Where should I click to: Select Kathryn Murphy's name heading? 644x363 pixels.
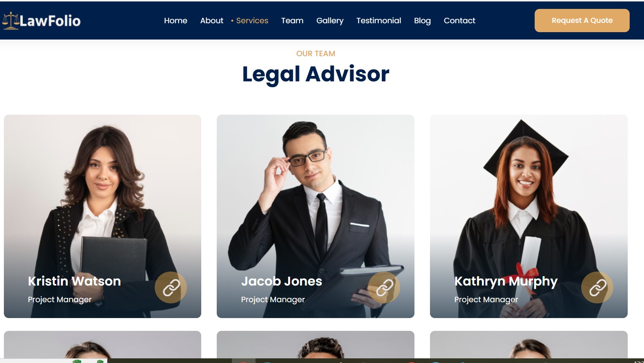(506, 282)
